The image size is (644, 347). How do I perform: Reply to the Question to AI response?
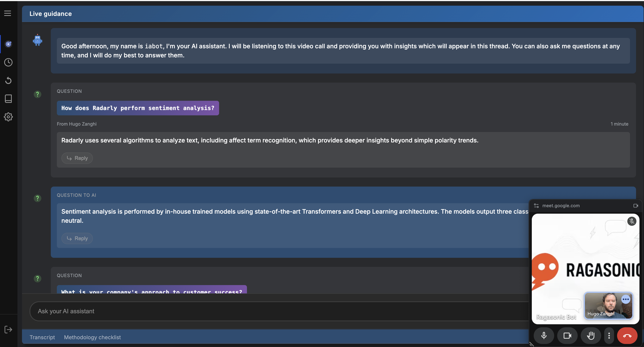point(77,238)
